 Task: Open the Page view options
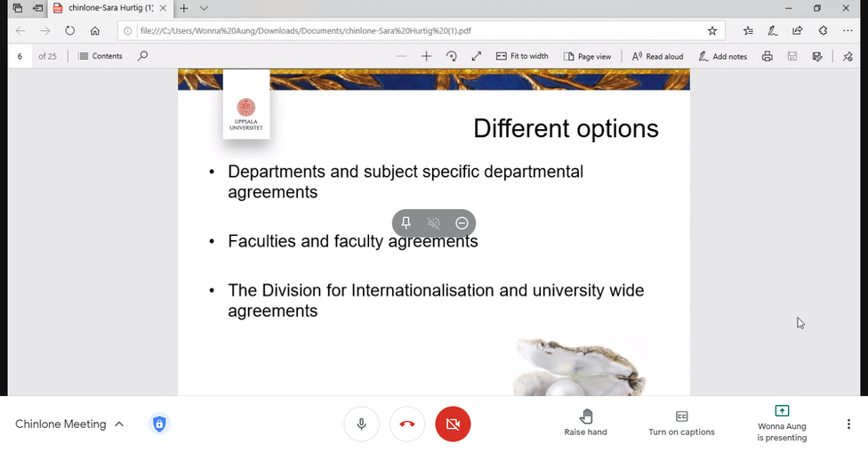pos(587,56)
